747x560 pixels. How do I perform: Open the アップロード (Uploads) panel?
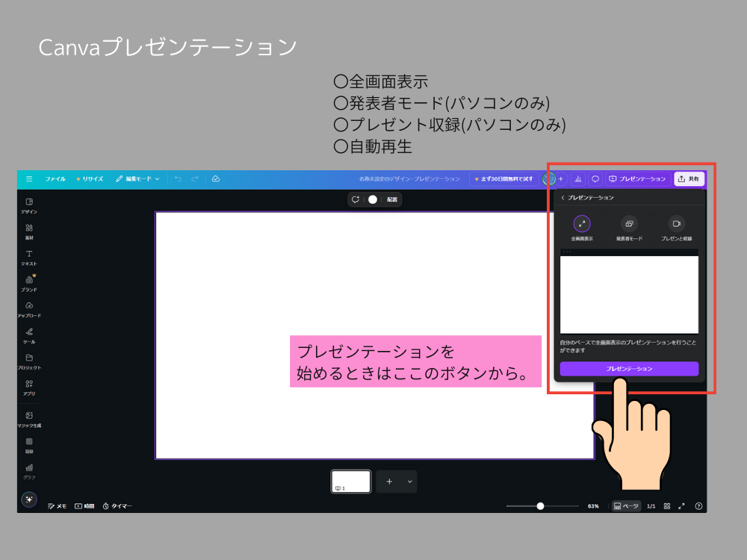point(28,310)
